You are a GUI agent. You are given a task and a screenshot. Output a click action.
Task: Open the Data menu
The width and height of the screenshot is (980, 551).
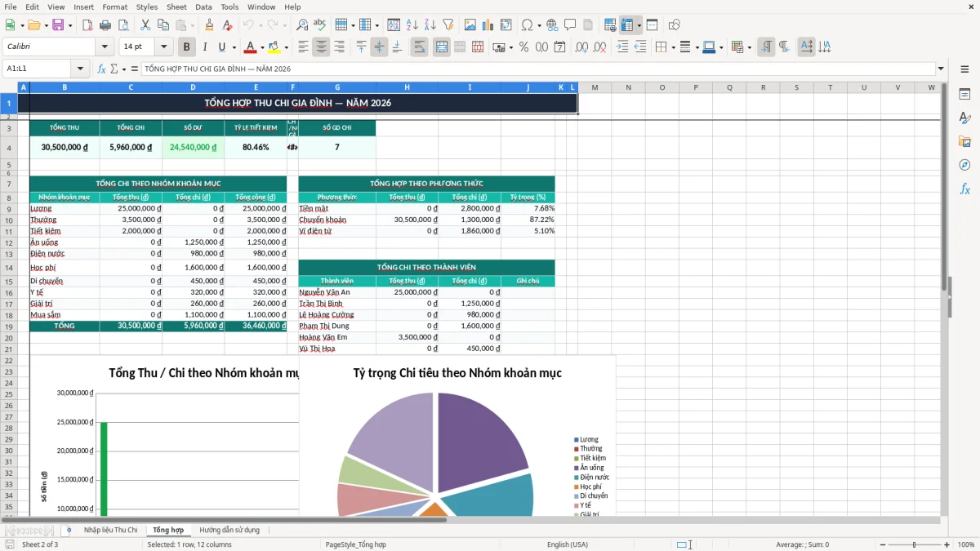click(203, 7)
